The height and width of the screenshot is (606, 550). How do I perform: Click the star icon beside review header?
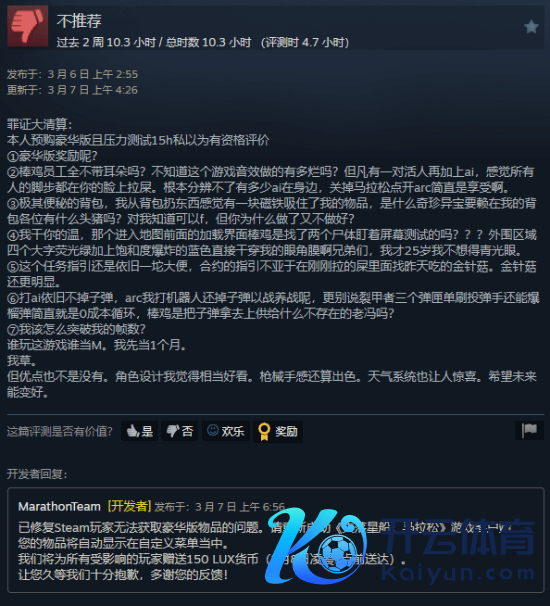click(531, 27)
